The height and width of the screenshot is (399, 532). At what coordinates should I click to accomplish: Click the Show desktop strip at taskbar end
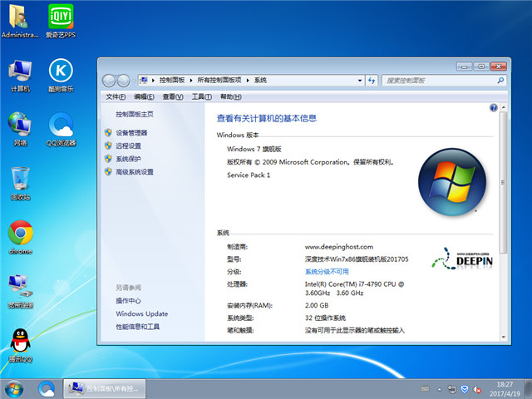click(529, 389)
